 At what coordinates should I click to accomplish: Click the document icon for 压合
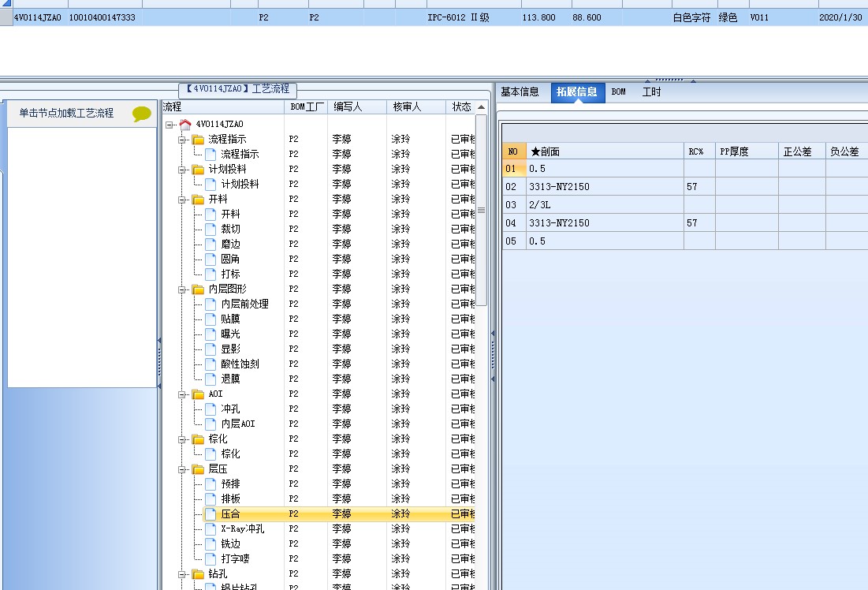[x=210, y=514]
